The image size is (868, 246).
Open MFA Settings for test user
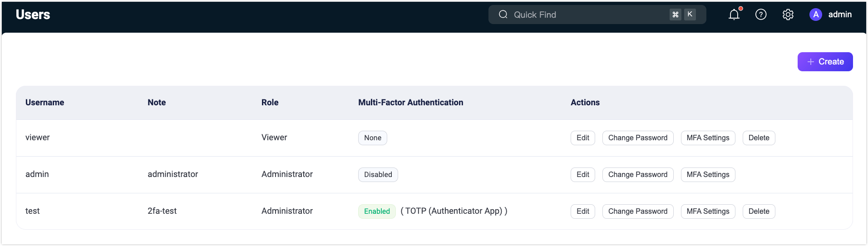click(x=708, y=212)
